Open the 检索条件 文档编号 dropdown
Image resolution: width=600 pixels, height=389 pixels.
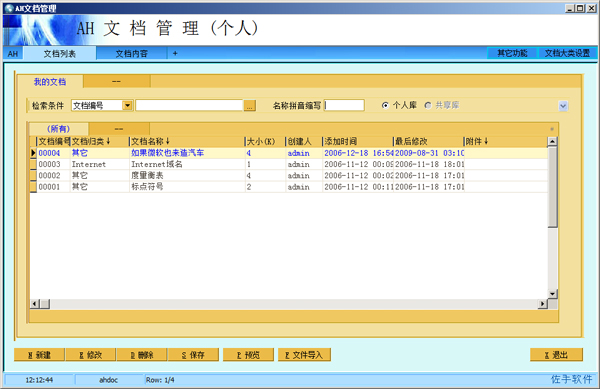[x=127, y=106]
